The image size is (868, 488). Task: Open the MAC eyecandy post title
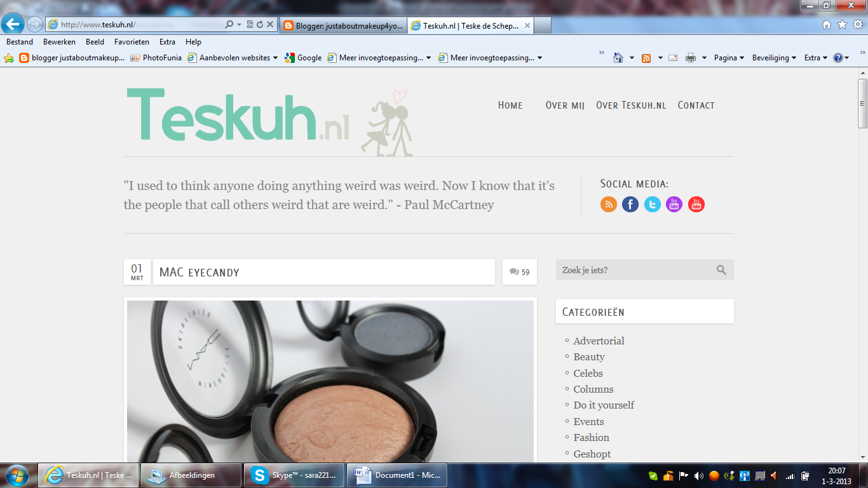(x=200, y=273)
